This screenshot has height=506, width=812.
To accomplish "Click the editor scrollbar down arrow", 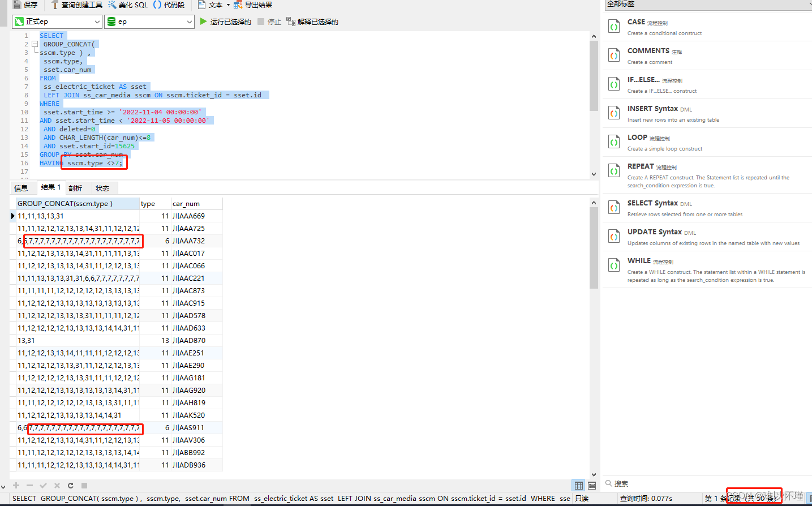I will (x=594, y=174).
